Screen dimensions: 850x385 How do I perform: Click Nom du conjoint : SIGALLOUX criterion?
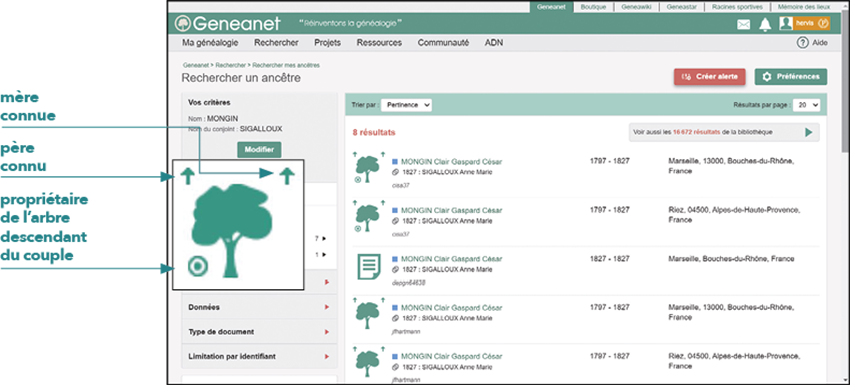(x=235, y=129)
